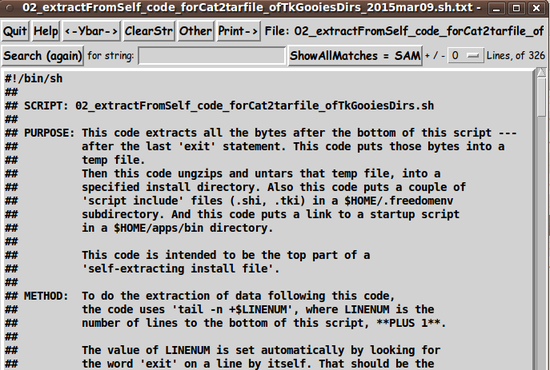Click the File name label in toolbar

click(x=404, y=32)
